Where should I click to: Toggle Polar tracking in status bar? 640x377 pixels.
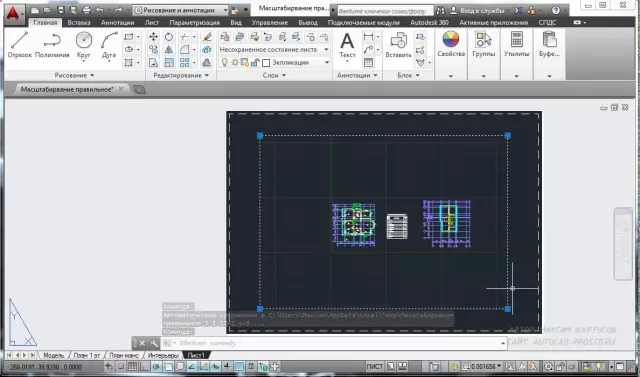156,366
